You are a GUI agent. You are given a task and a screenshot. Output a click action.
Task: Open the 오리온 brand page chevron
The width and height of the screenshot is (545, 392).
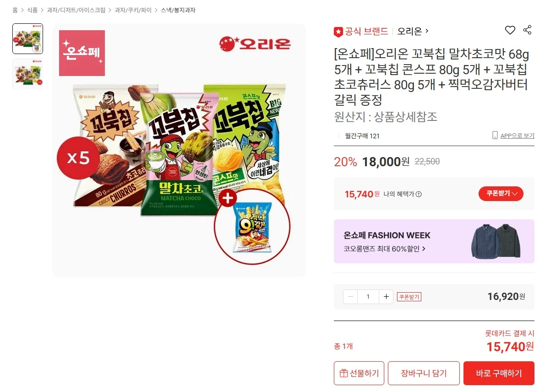tap(427, 31)
